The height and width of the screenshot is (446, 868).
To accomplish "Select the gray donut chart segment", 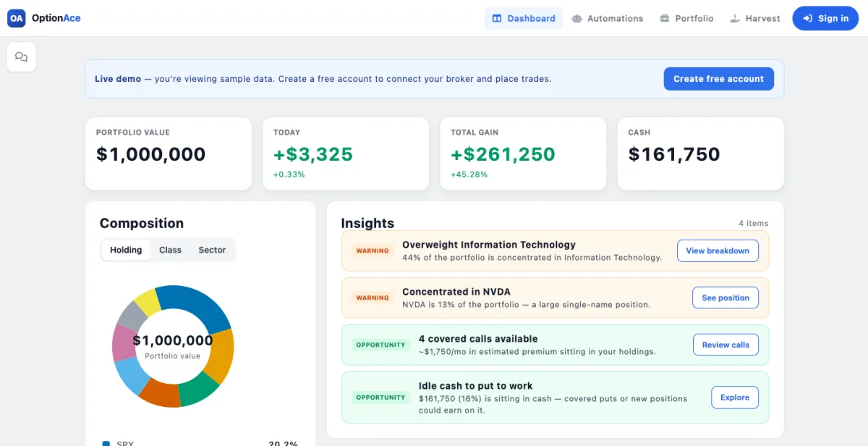I will pos(132,315).
